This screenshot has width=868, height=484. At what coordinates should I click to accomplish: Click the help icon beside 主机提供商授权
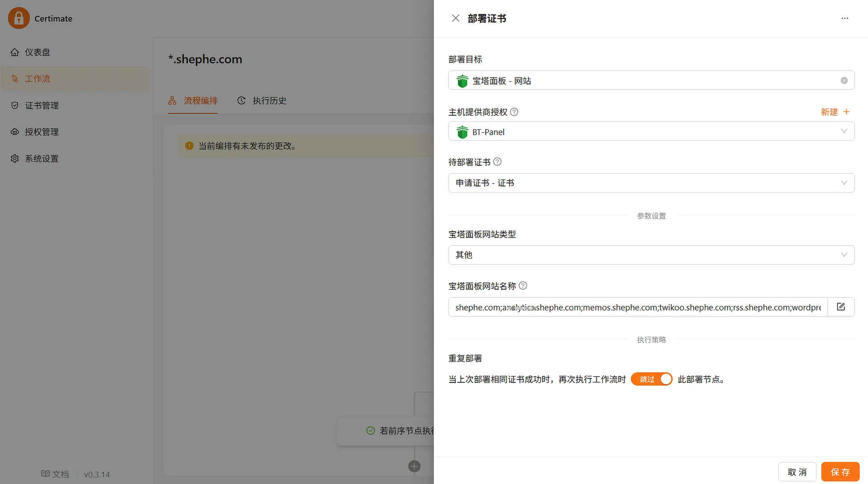514,112
